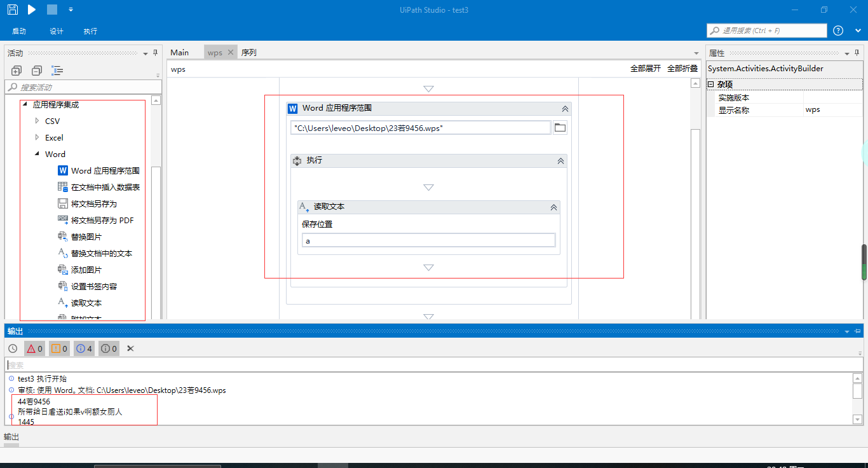The image size is (868, 468).
Task: Open the 设计 ribbon tab
Action: [57, 31]
